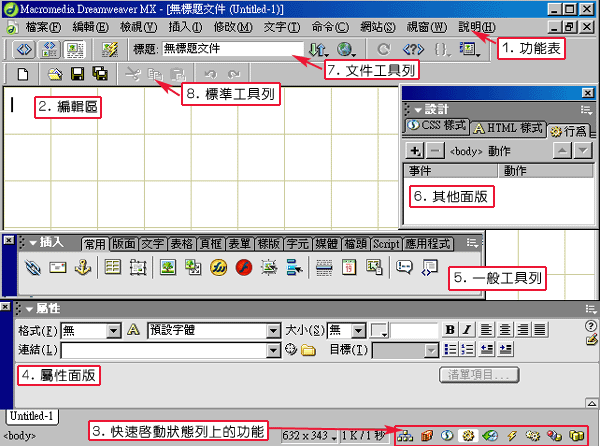Screen dimensions: 600x446
Task: Open the text color swatch picker
Action: (379, 330)
